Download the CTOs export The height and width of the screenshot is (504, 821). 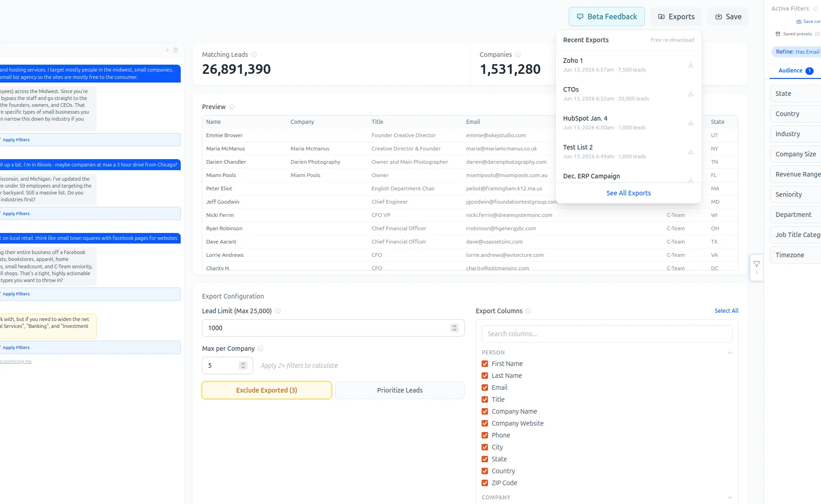[690, 94]
